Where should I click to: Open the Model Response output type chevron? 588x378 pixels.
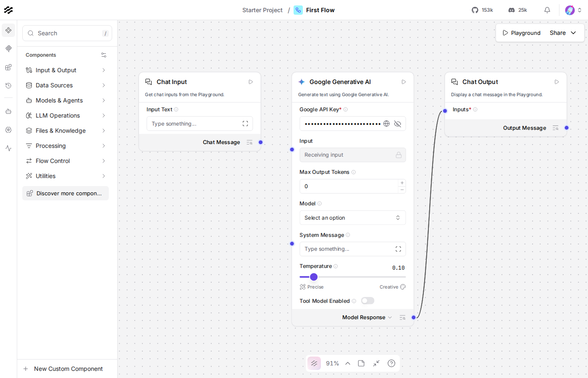(x=390, y=318)
